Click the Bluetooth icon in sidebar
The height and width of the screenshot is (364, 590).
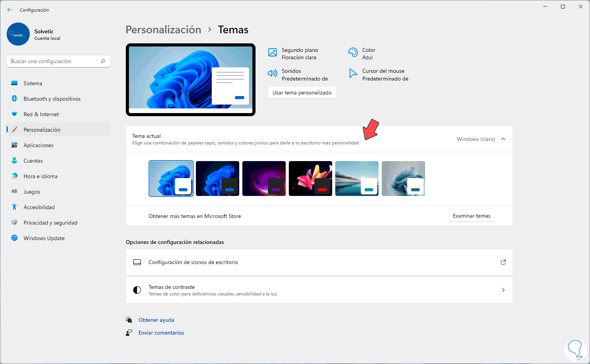[14, 99]
